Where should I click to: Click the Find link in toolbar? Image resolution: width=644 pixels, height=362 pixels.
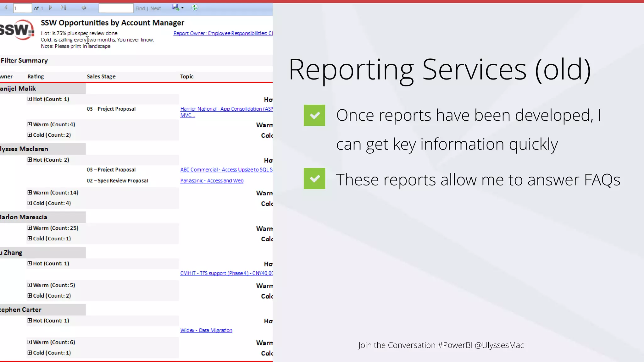tap(140, 8)
